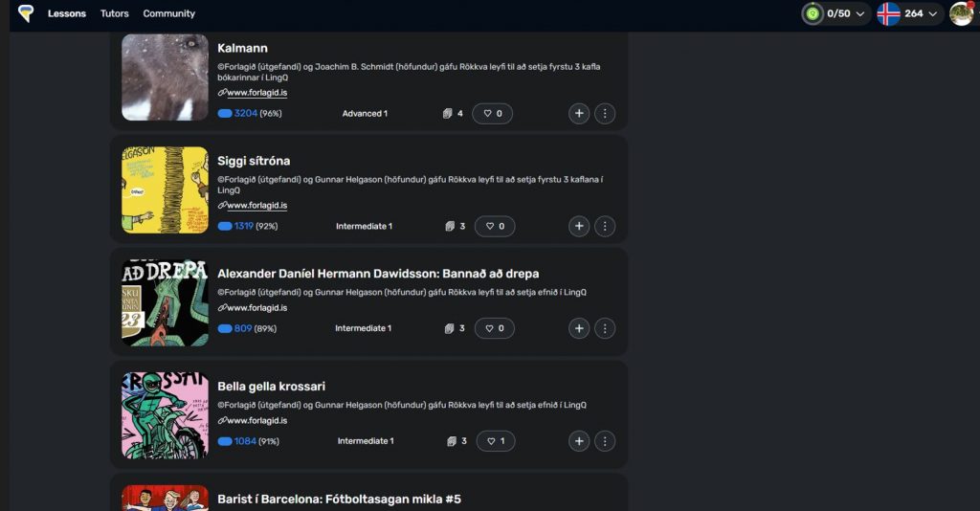Click the blue word indicator for Siggi sítróna
This screenshot has width=980, height=511.
point(224,226)
